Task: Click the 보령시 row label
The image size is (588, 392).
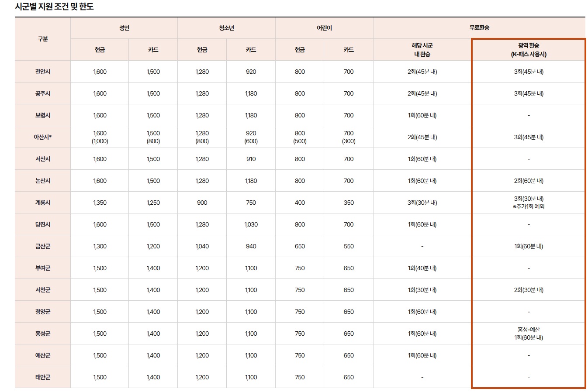Action: (x=43, y=115)
